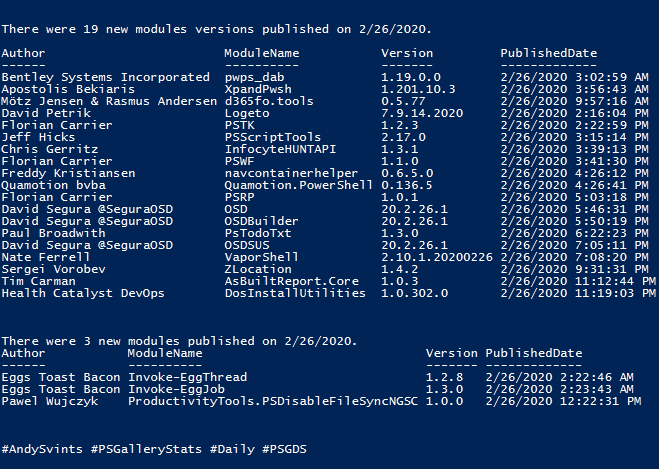Click the d365fo.tools module text
This screenshot has width=659, height=469.
tap(269, 101)
